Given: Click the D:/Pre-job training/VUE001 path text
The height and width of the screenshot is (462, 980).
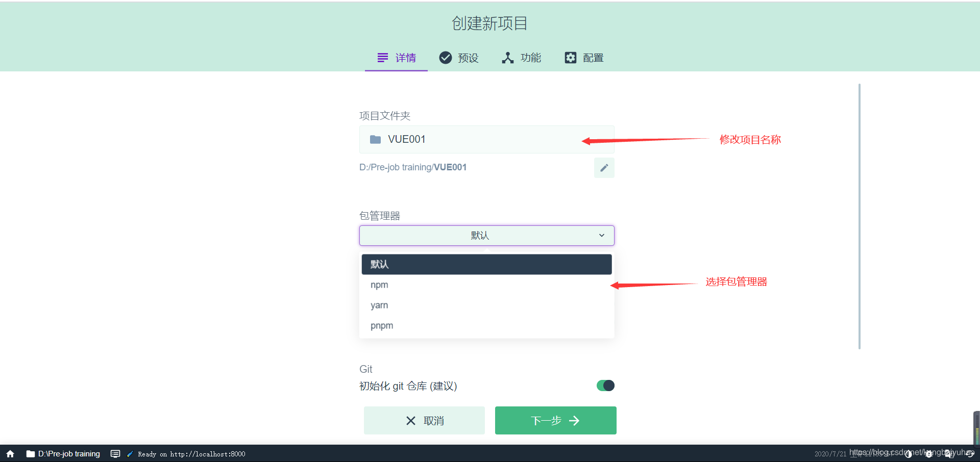Looking at the screenshot, I should (x=413, y=167).
